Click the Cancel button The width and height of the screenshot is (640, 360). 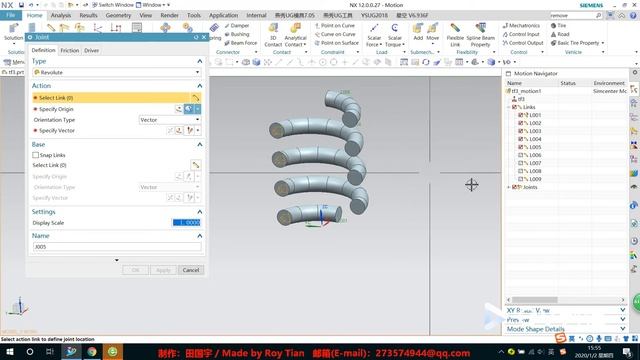pos(191,270)
